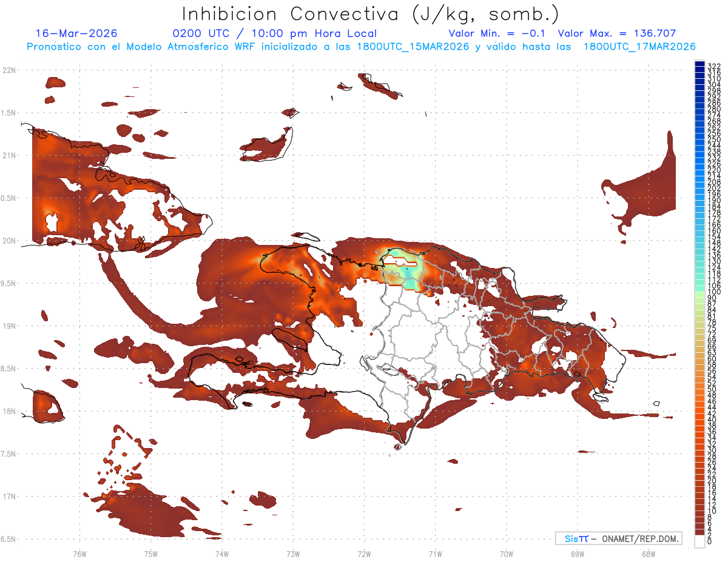728x562 pixels.
Task: Click the "1800UTC_15MAR2026" initialization time
Action: (413, 47)
